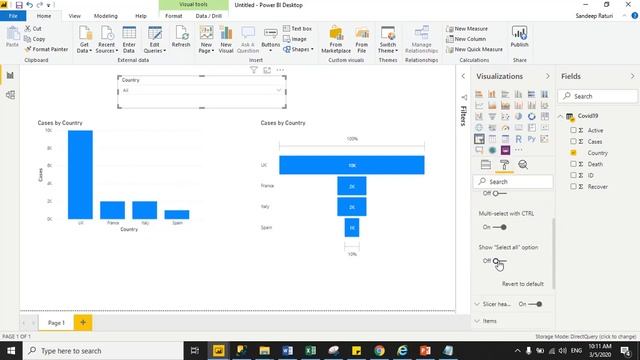Check the ID field checkbox
The width and height of the screenshot is (640, 360).
point(573,175)
